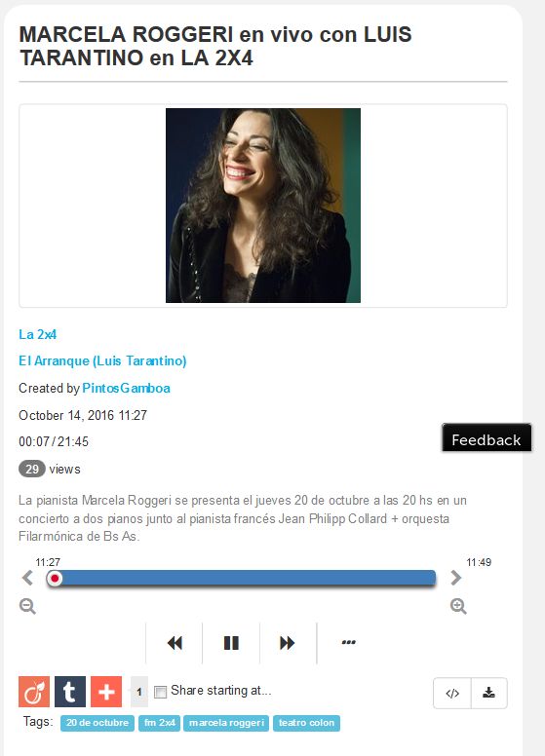Open the three-dots more options menu

pos(348,642)
